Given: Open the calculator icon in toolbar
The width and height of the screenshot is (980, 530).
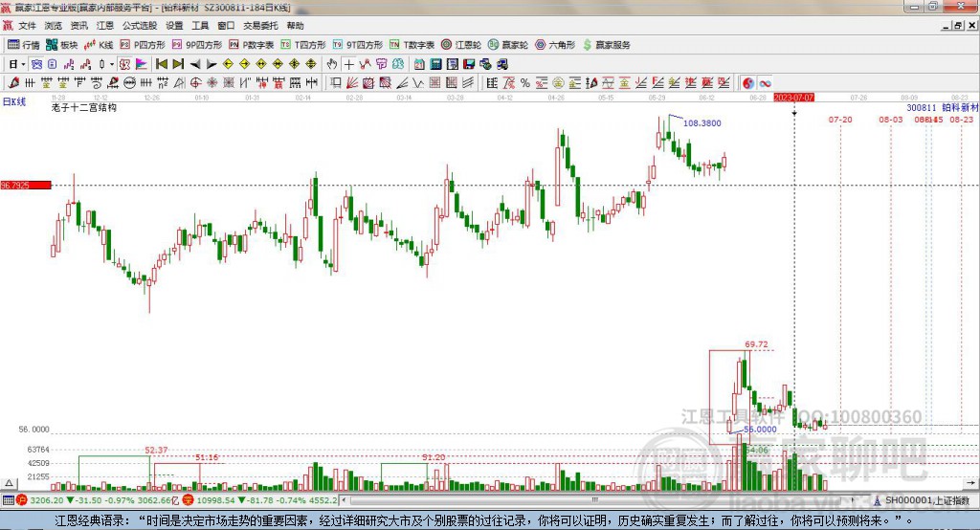Looking at the screenshot, I should 435,64.
